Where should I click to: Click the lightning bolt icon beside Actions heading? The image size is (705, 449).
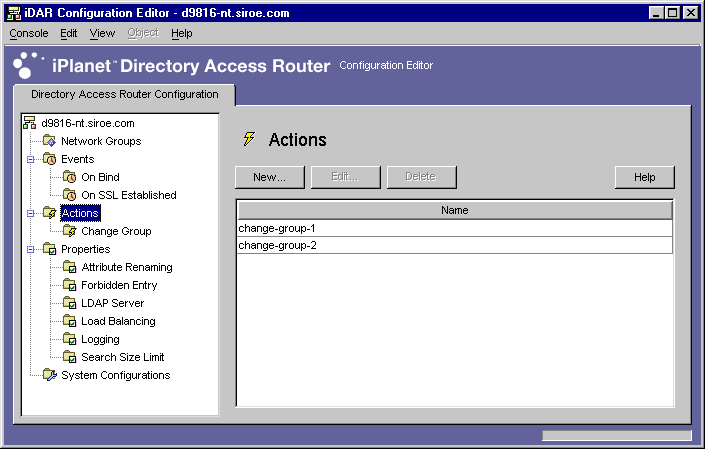[249, 139]
